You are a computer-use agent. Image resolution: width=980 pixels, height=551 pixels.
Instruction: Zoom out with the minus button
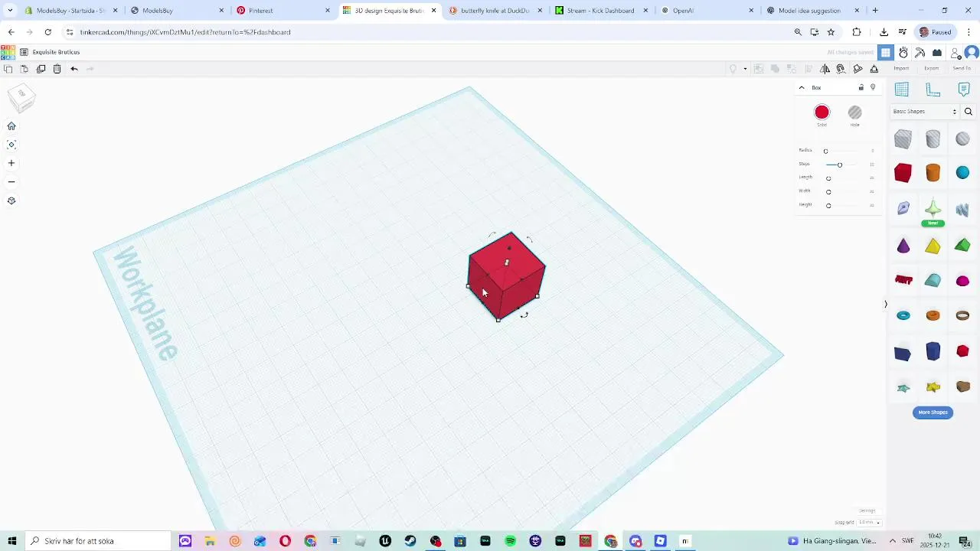[x=11, y=182]
